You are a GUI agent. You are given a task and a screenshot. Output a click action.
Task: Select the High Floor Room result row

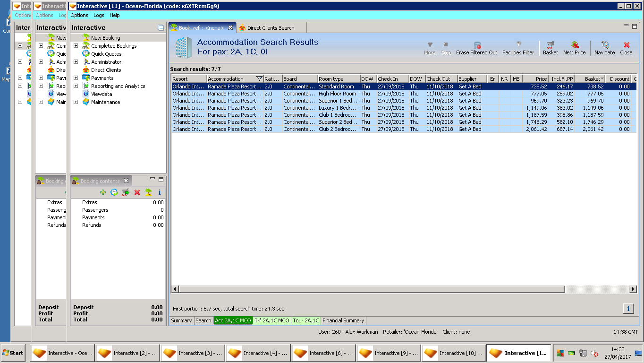click(x=404, y=94)
